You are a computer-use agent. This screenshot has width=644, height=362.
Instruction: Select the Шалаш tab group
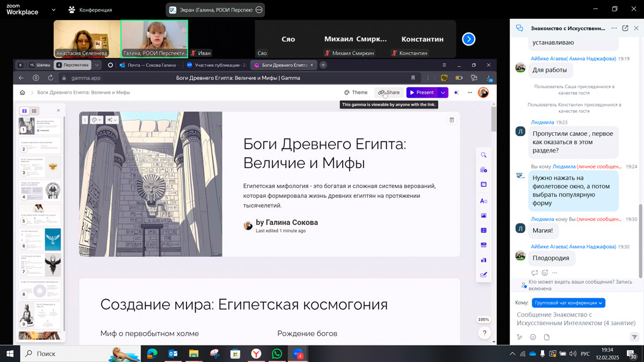point(39,65)
